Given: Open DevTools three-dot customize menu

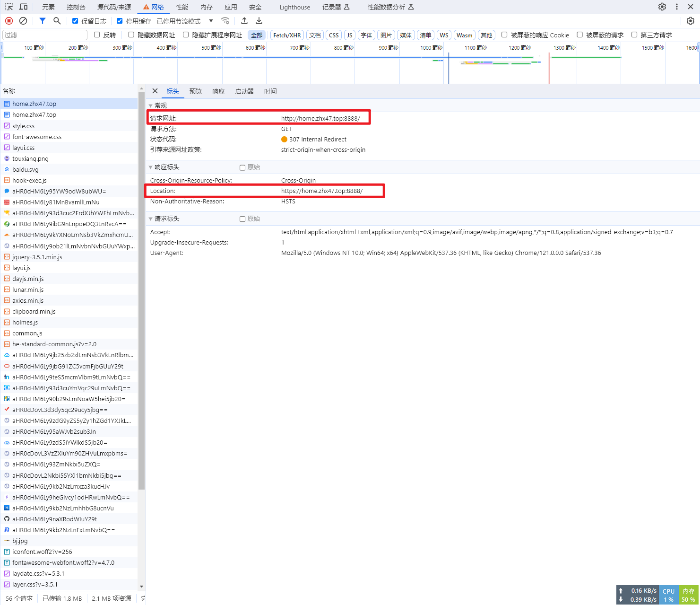Looking at the screenshot, I should click(x=677, y=7).
